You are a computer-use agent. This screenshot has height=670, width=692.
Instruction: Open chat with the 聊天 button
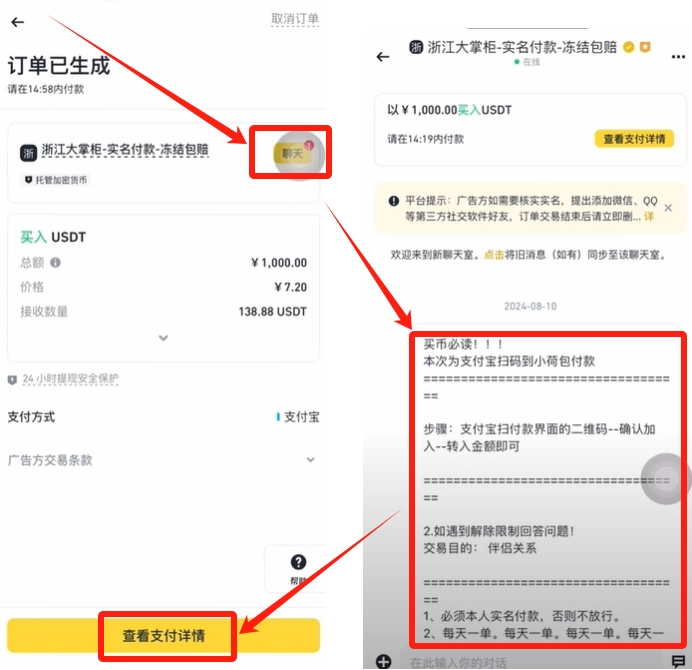[x=293, y=154]
